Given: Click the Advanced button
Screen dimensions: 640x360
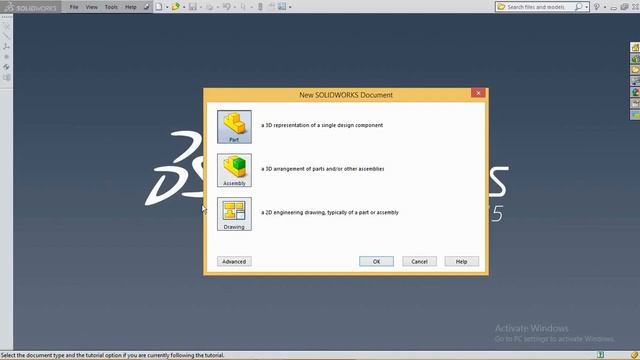Looking at the screenshot, I should coord(234,261).
